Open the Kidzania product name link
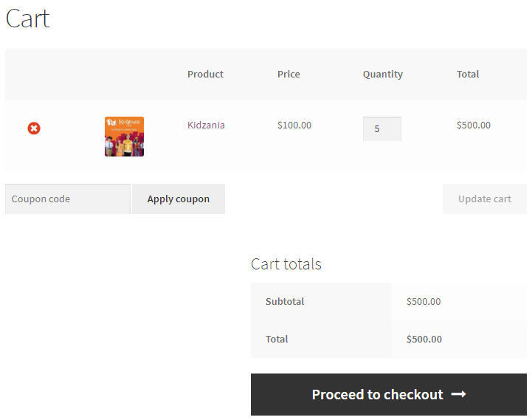Image resolution: width=532 pixels, height=420 pixels. click(x=206, y=125)
